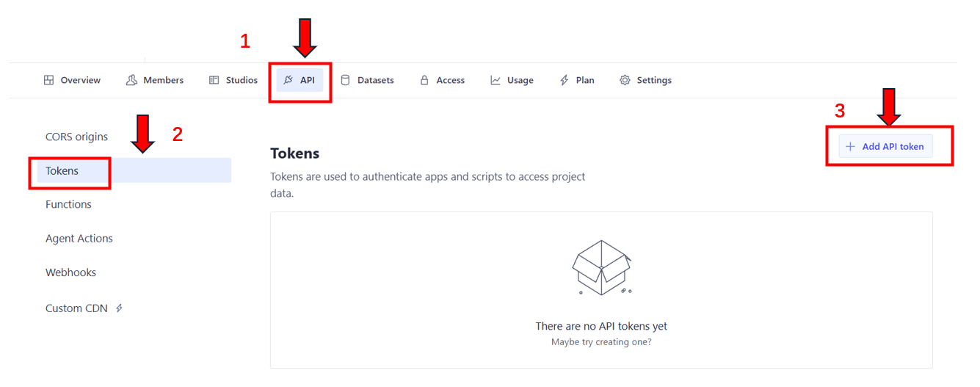Click the 'Maybe try creating one?' text
The width and height of the screenshot is (980, 387).
tap(601, 342)
